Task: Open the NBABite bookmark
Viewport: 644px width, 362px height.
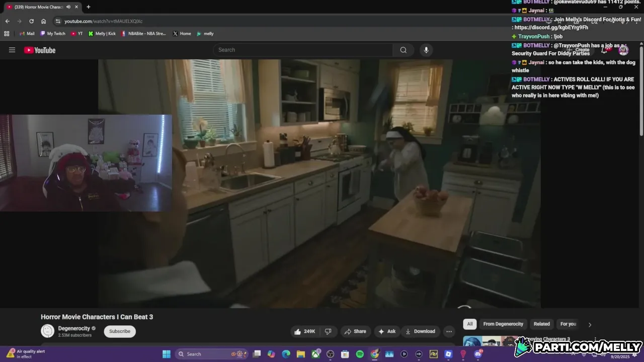Action: (x=143, y=34)
